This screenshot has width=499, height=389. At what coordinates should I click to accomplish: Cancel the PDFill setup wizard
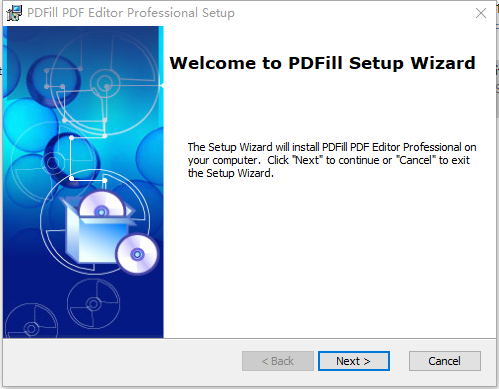point(445,361)
